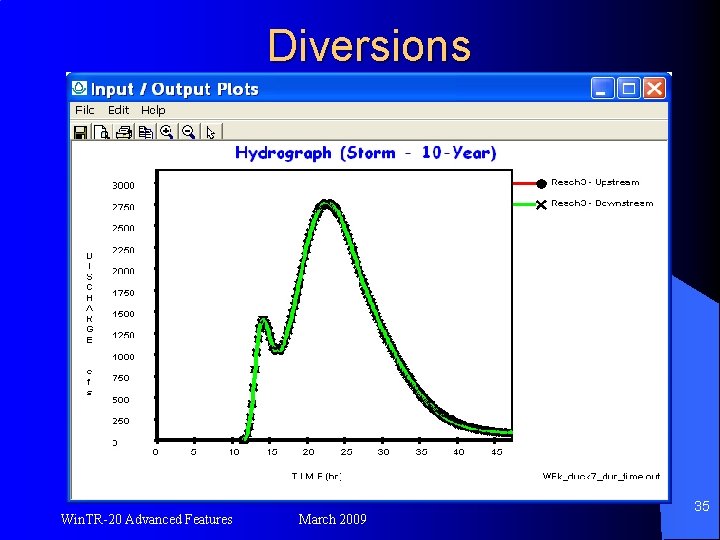Click the 25 tick label on the time axis
The width and height of the screenshot is (720, 540).
tap(346, 452)
